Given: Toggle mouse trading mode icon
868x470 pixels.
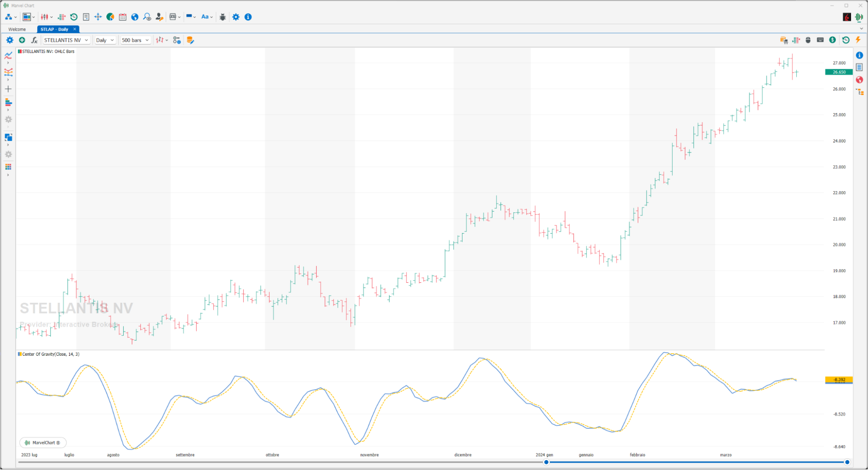Looking at the screenshot, I should coord(808,40).
